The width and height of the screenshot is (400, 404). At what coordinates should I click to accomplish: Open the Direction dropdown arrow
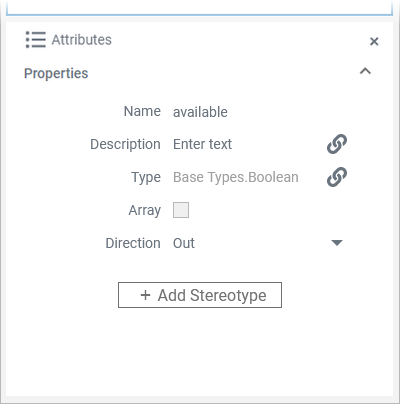(337, 243)
